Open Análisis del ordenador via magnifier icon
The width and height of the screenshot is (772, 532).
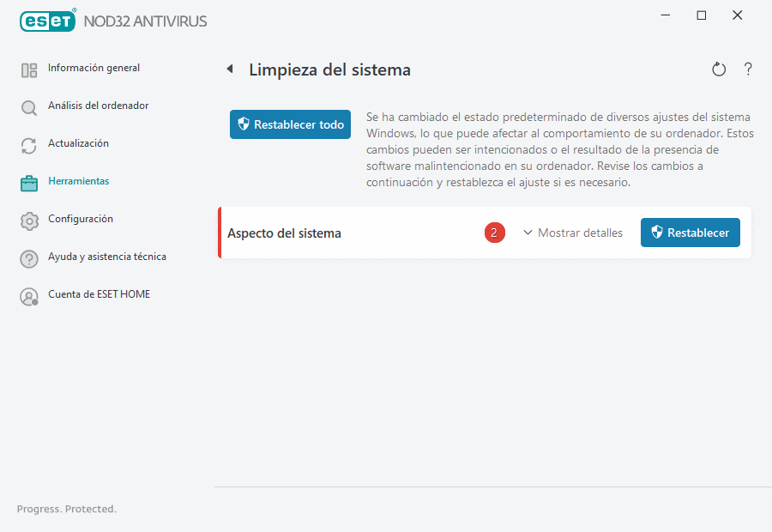[x=29, y=106]
